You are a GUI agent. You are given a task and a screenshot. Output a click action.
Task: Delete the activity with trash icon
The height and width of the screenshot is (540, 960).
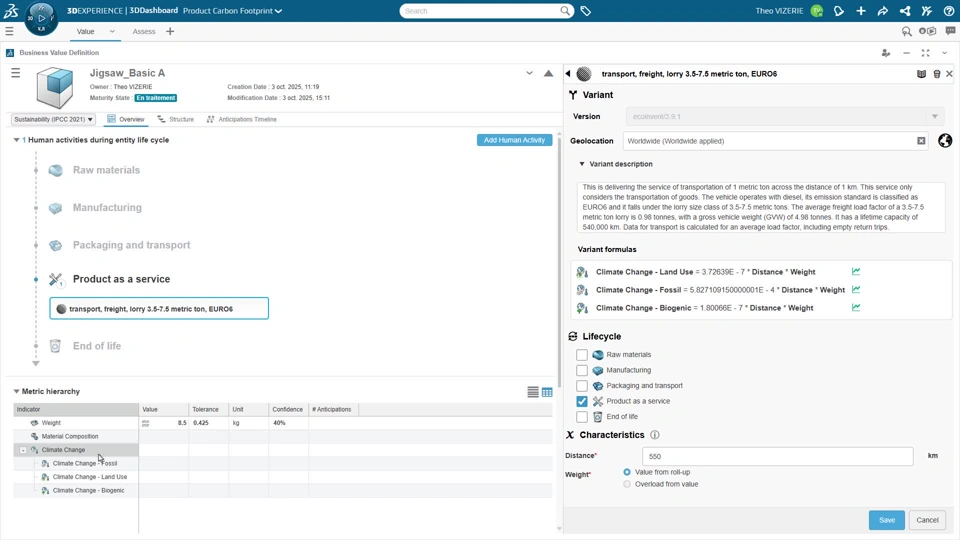tap(937, 74)
